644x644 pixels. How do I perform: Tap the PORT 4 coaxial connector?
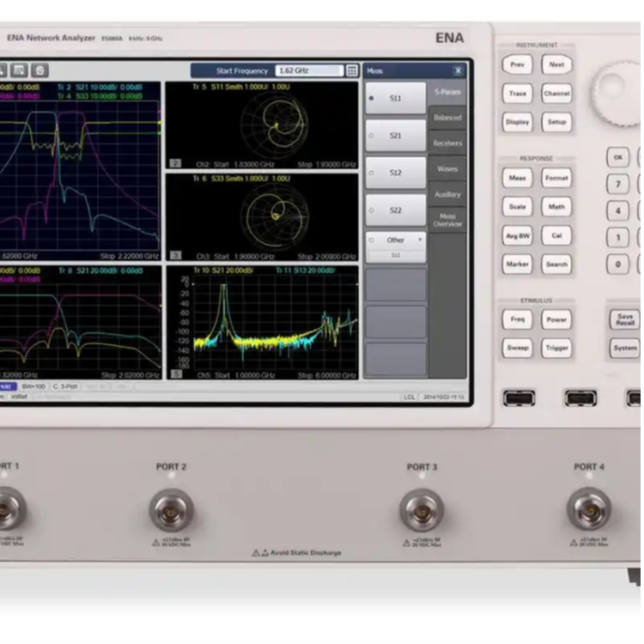589,510
